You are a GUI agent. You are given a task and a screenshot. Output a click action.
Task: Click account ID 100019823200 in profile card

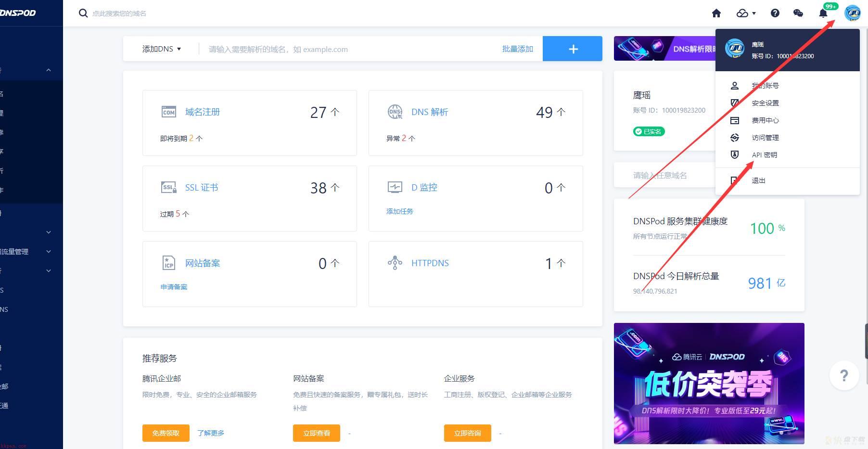pos(684,110)
